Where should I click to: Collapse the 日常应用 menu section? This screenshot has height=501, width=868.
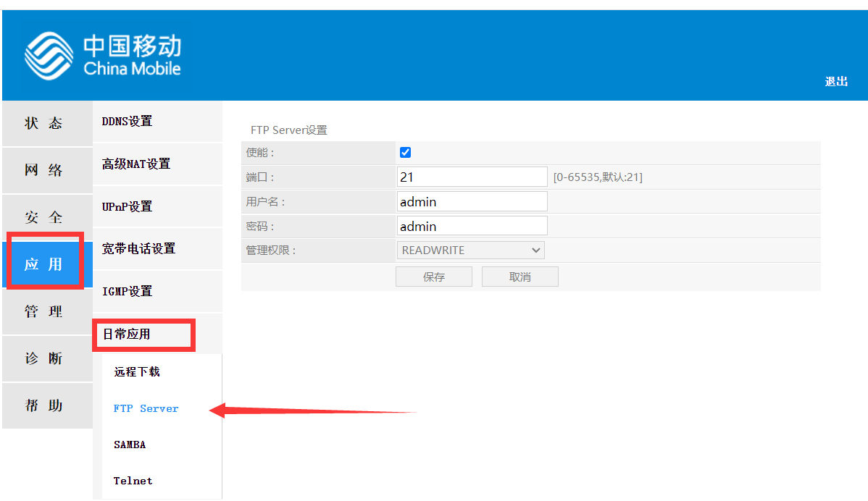tap(157, 334)
